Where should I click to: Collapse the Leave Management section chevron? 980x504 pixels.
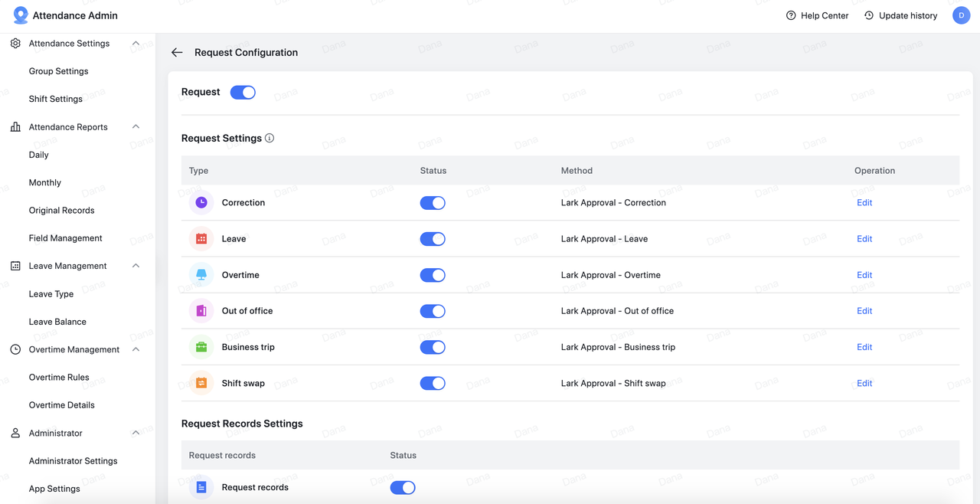136,266
